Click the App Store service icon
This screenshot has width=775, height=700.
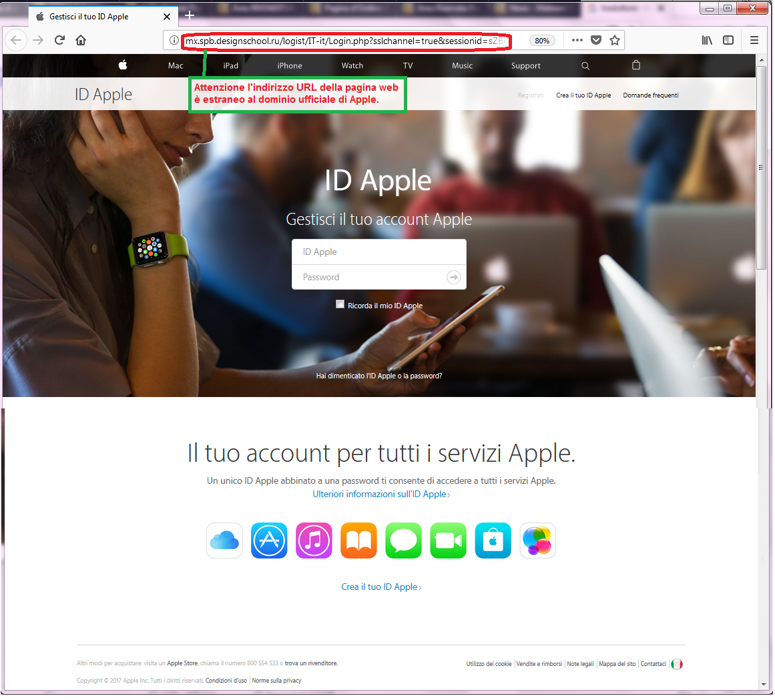click(270, 541)
